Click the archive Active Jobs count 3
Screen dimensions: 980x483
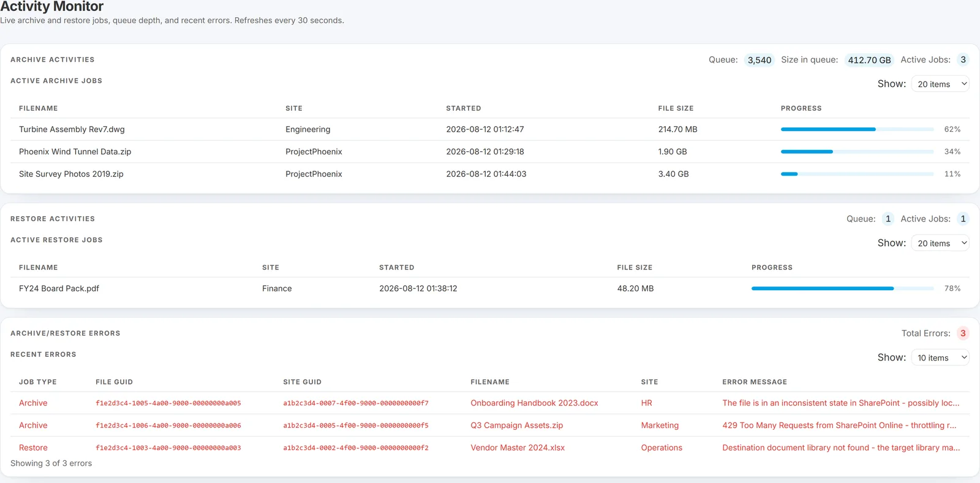[963, 59]
